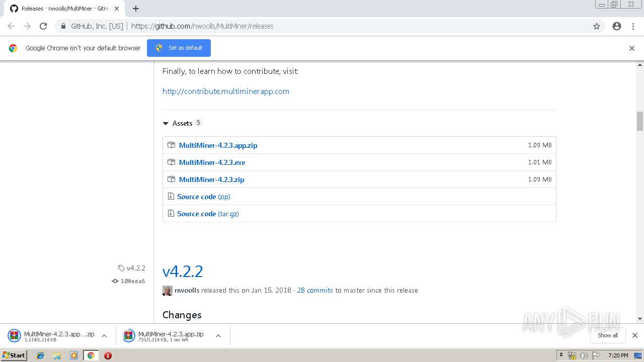Launch Internet Explorer from taskbar

40,355
